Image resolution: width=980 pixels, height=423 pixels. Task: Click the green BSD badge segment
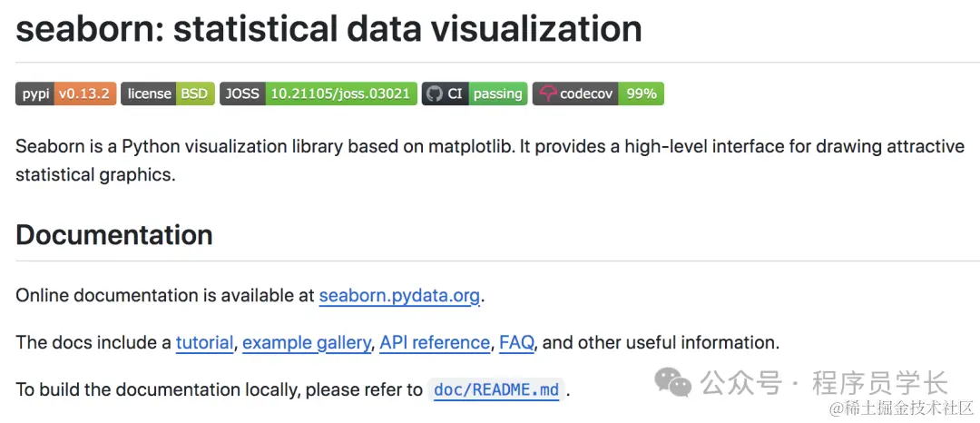pyautogui.click(x=195, y=93)
